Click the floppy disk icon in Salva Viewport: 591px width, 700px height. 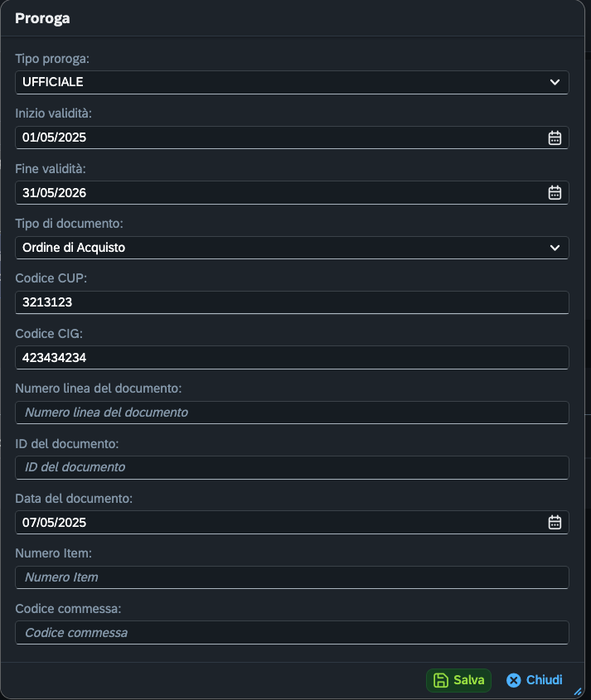coord(441,680)
